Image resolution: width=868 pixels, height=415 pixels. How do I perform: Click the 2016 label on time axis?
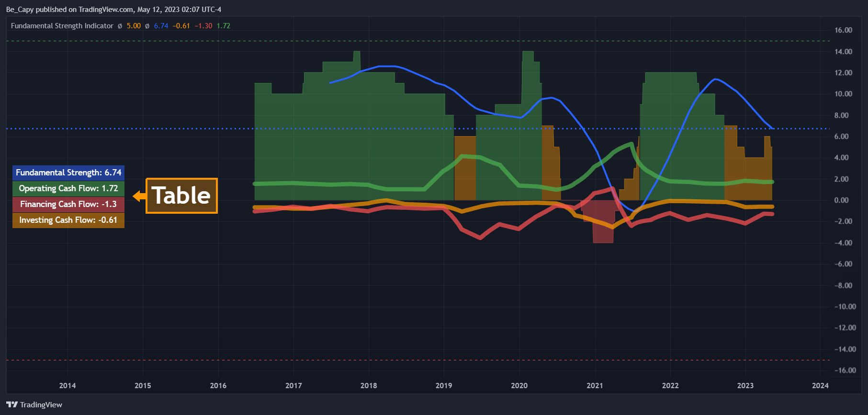(x=218, y=385)
